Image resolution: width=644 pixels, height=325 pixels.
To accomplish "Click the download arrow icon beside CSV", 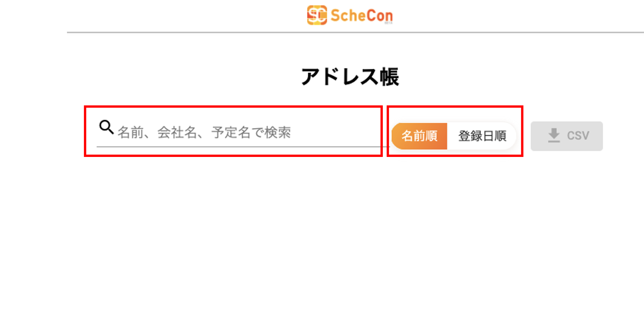I will 554,135.
